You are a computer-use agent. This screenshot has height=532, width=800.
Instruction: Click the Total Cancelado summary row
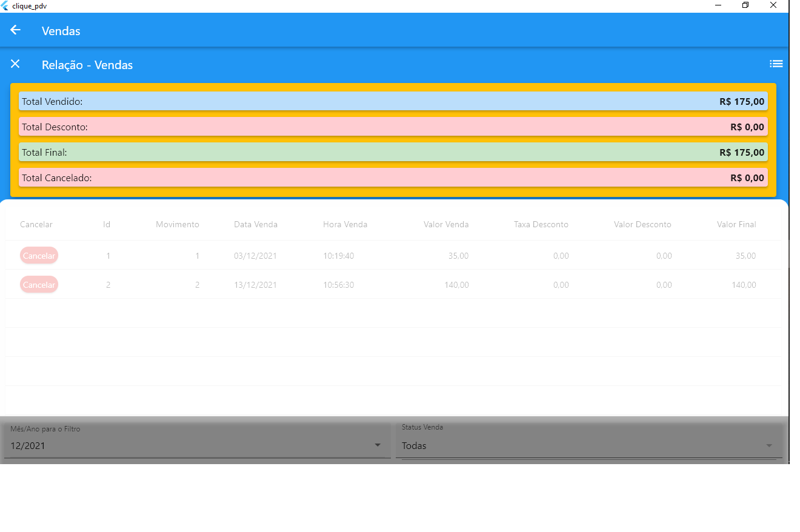click(393, 178)
